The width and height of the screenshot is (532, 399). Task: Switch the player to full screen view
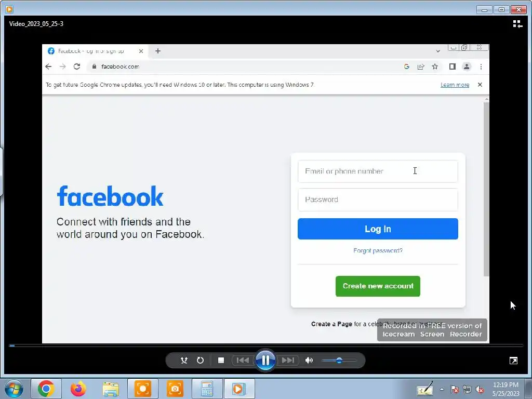pos(513,361)
